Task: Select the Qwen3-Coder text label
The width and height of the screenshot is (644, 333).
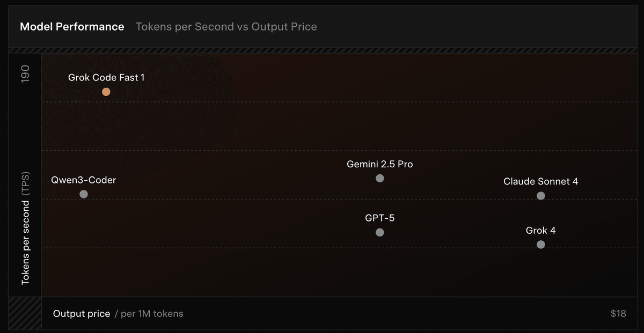Action: pos(84,180)
